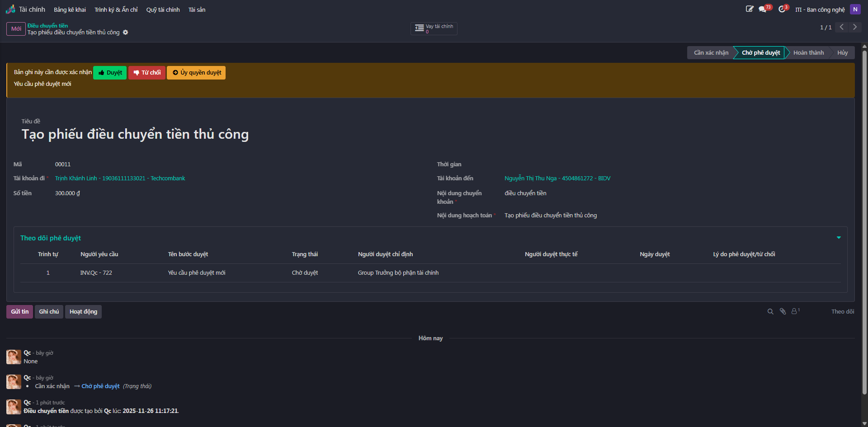Click the Gửi tin chatter button

[19, 312]
